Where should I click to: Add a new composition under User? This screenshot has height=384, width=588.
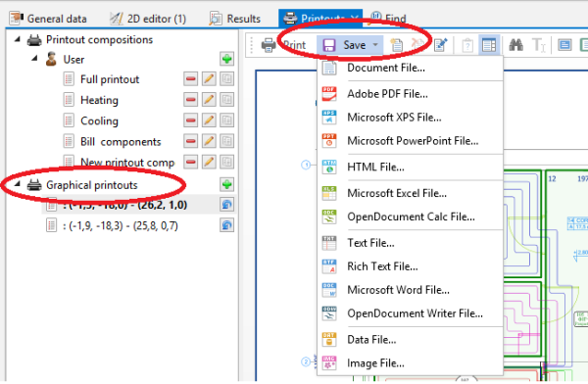coord(227,59)
